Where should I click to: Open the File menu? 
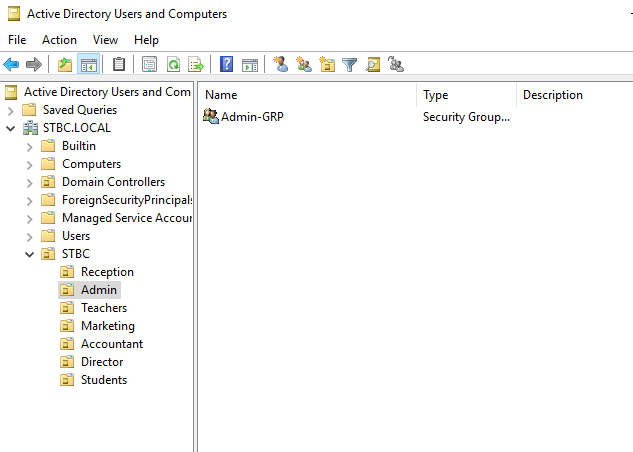point(17,40)
